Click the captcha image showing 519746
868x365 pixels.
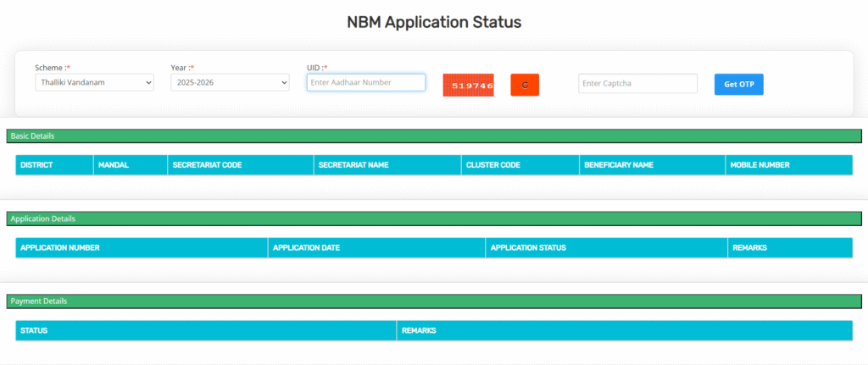[x=468, y=86]
